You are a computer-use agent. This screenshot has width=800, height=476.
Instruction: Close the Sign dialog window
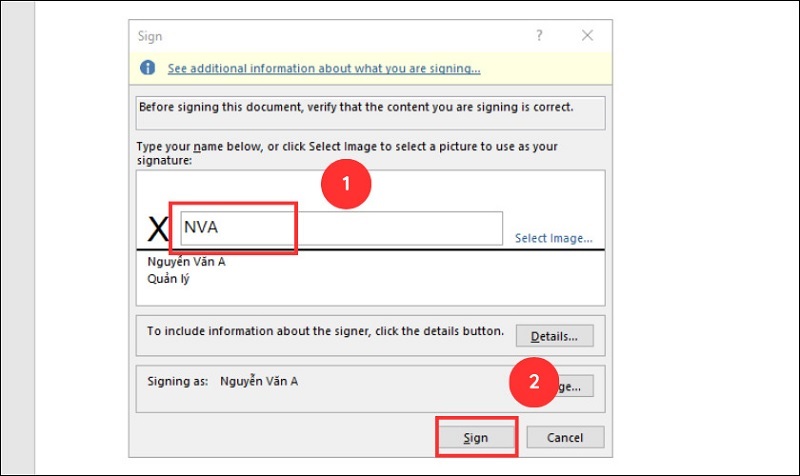click(587, 36)
